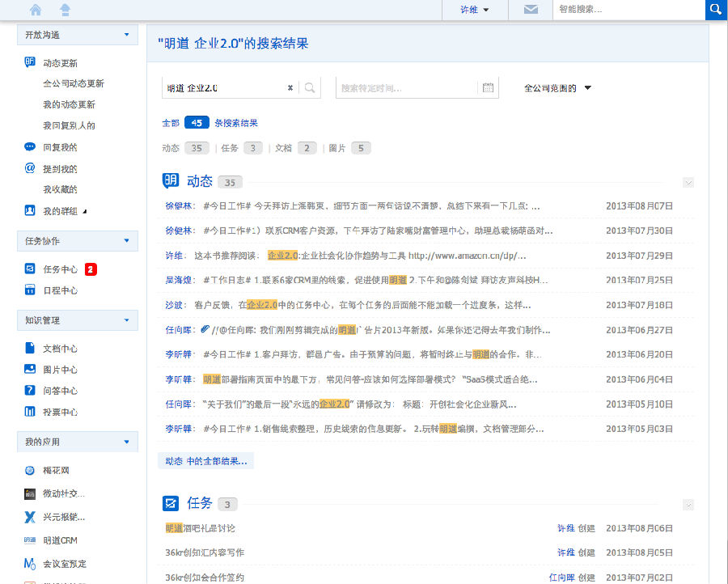Open the 许维 user menu dropdown
This screenshot has height=584, width=728.
478,10
